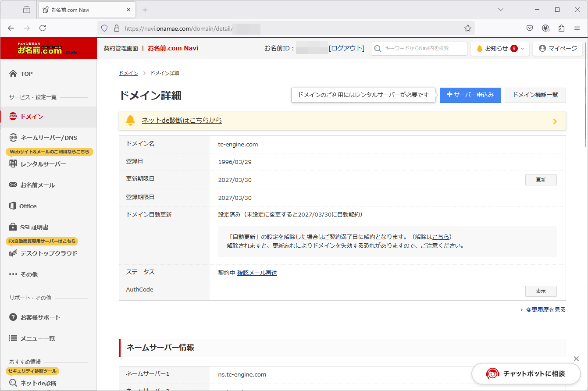
Task: Click the マイページ button
Action: [x=558, y=49]
